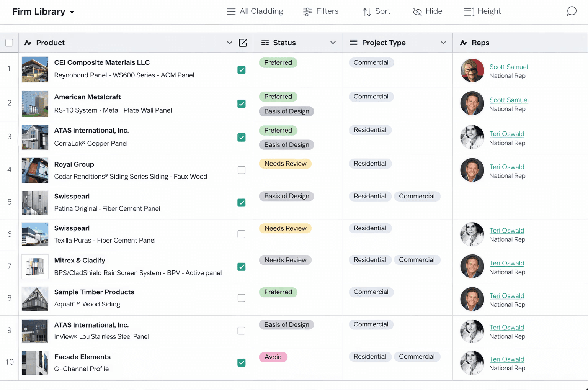Click the Product column type icon
The width and height of the screenshot is (588, 390).
[28, 43]
